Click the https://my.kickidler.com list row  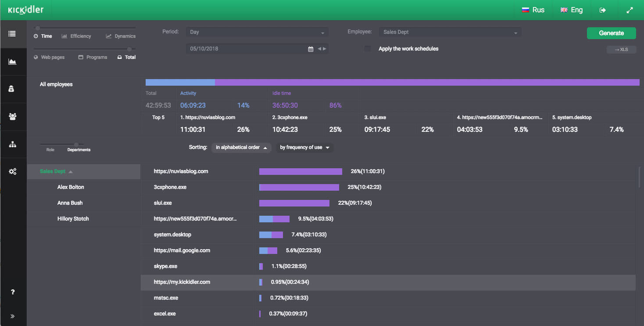388,282
